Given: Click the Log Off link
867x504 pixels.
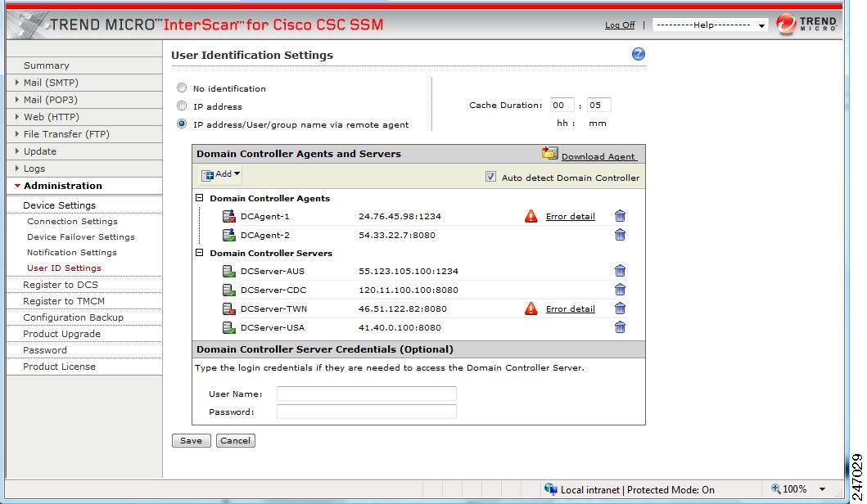Looking at the screenshot, I should point(619,25).
